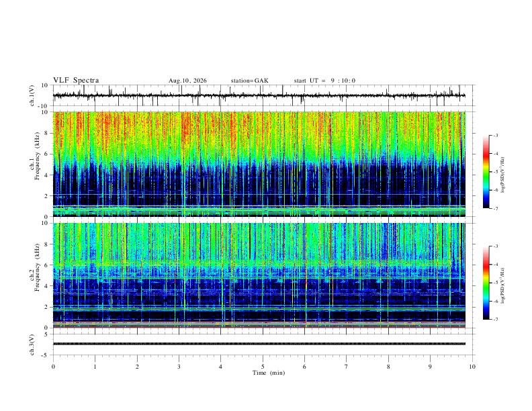
Task: Select the station=GAK label
Action: (250, 81)
